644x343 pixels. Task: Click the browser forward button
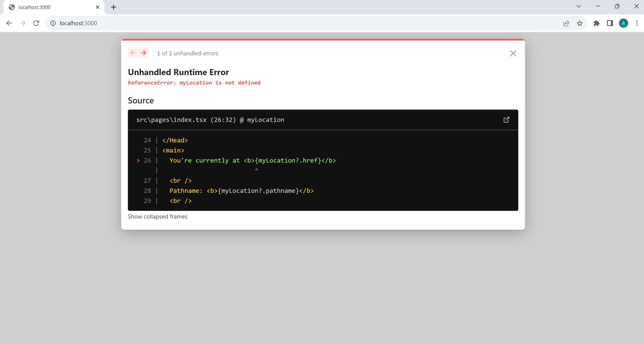(23, 23)
